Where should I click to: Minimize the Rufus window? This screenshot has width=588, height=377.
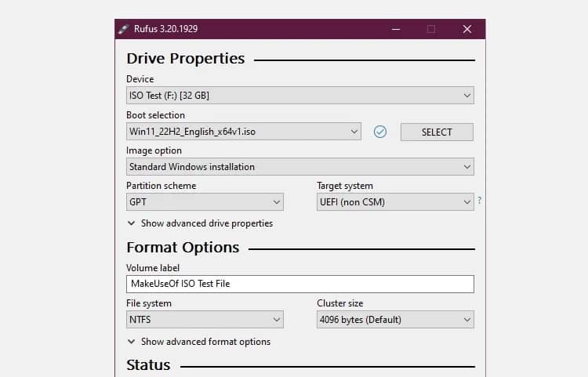(x=396, y=29)
